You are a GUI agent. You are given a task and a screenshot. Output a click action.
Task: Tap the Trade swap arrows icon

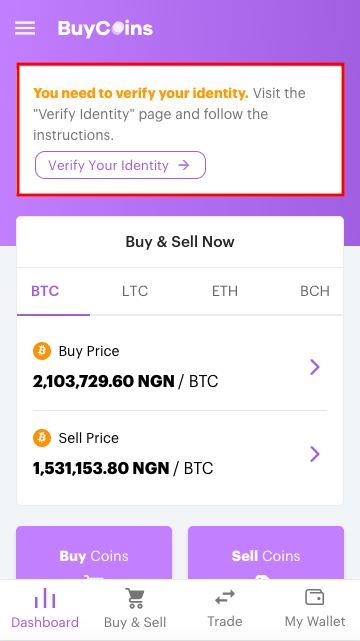[225, 597]
